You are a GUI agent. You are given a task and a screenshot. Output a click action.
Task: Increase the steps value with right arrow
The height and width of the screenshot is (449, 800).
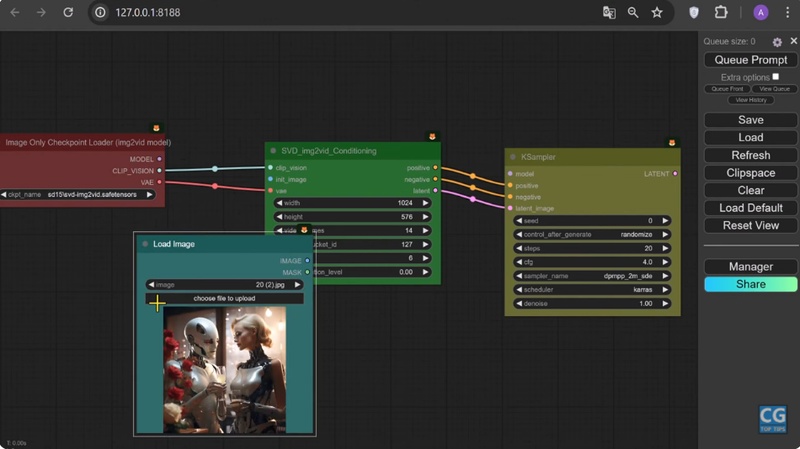tap(664, 248)
